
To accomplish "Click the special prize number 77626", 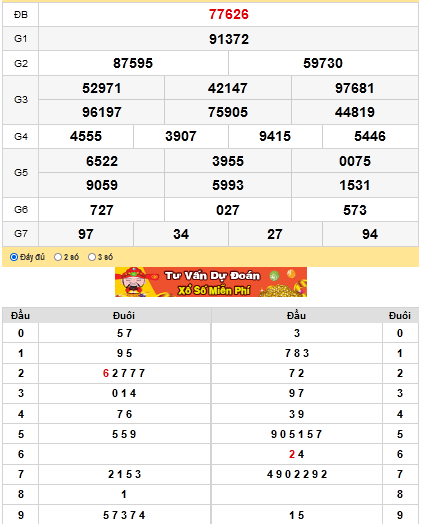I will tap(229, 14).
